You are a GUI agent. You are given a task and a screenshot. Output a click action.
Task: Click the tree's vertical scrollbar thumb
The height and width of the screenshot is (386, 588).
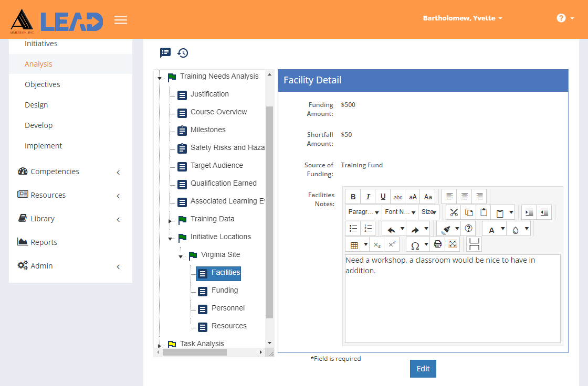pyautogui.click(x=269, y=212)
